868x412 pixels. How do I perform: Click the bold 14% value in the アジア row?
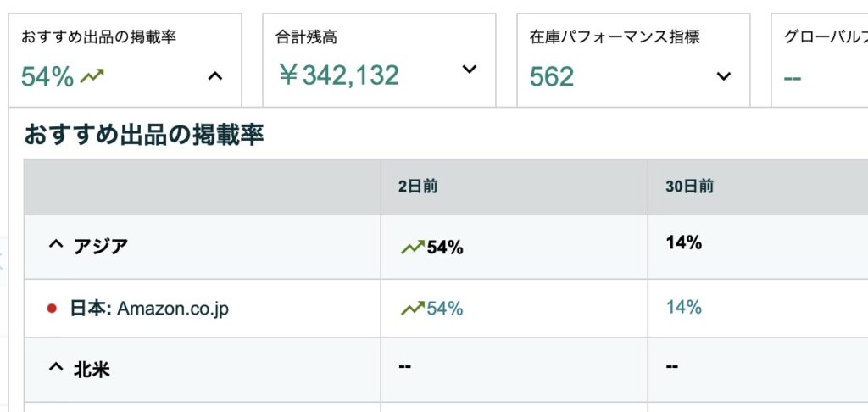click(x=684, y=242)
